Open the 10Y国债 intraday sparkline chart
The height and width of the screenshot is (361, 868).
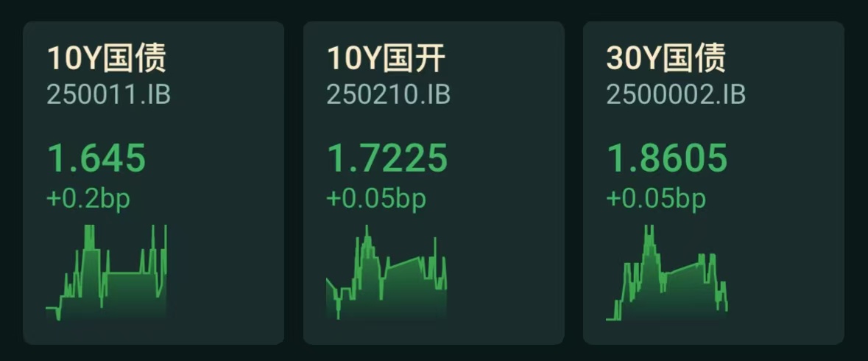[x=106, y=273]
